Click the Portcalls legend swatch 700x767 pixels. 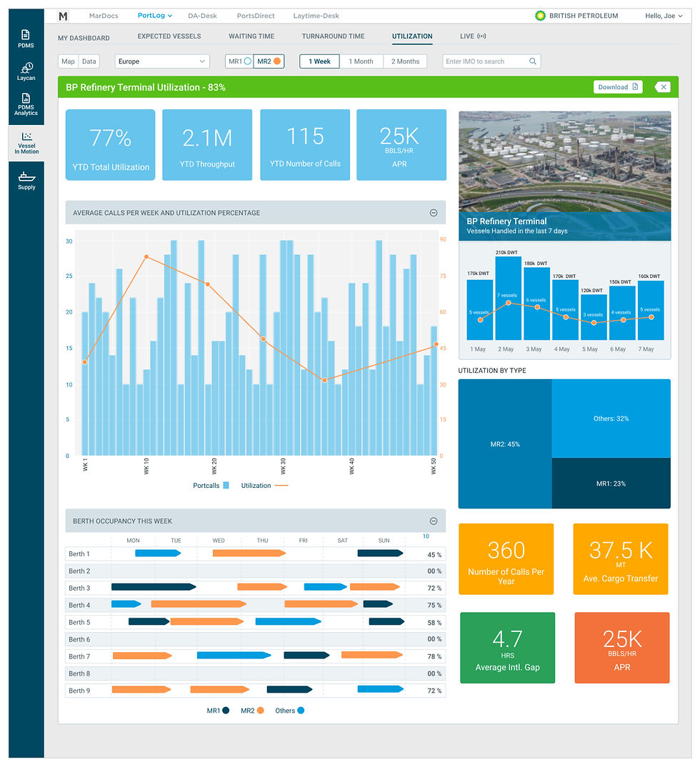pyautogui.click(x=226, y=485)
